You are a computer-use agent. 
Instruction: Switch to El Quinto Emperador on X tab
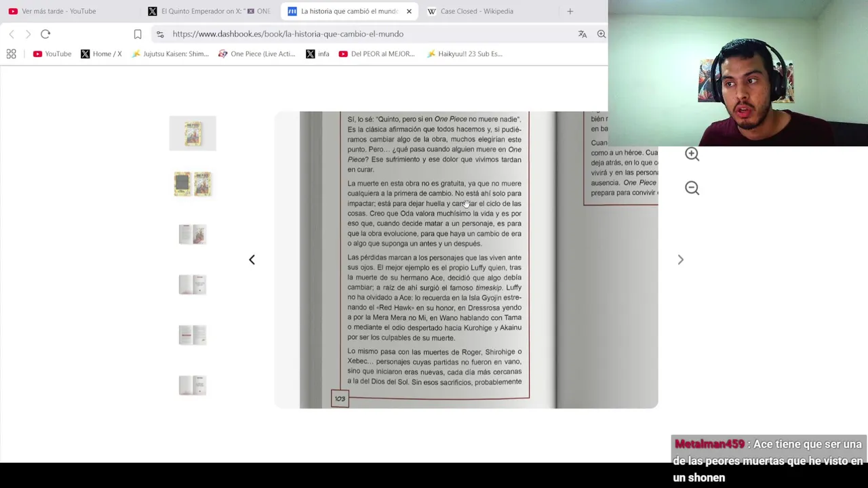(x=209, y=11)
